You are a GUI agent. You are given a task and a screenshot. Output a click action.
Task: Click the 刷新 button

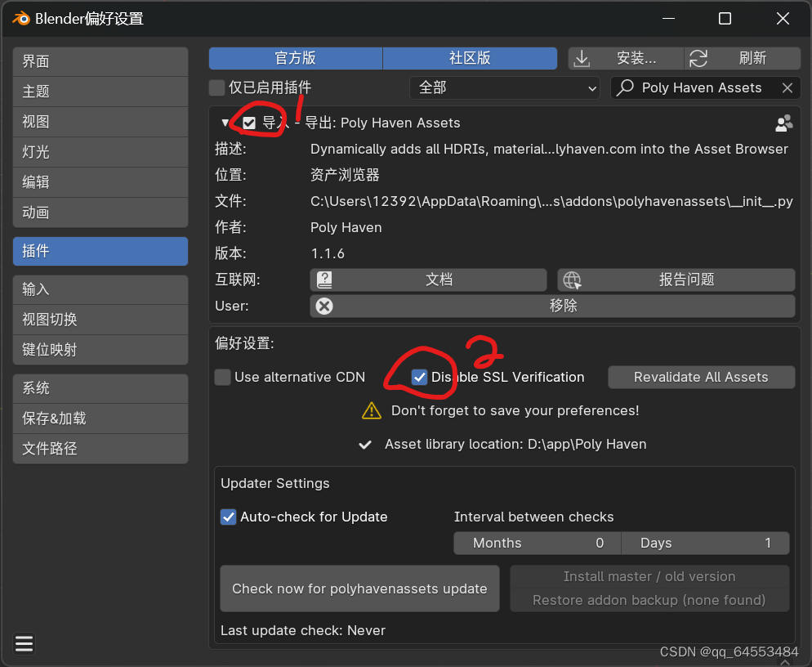pos(743,58)
